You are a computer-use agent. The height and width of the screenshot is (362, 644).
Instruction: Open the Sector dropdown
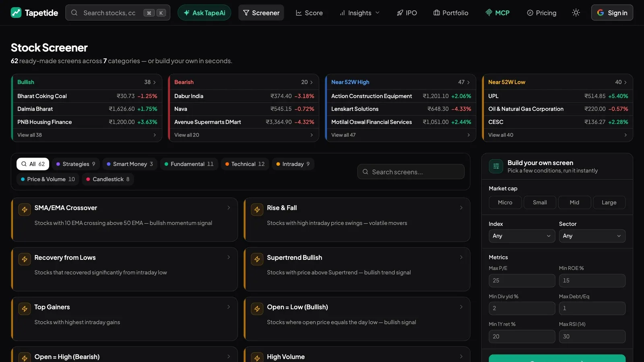pos(592,236)
